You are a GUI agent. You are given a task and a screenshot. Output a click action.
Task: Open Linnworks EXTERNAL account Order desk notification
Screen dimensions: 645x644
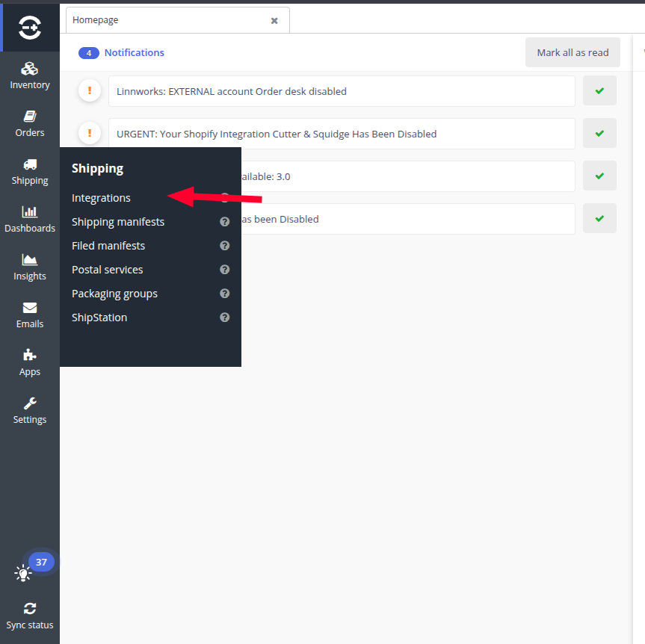[x=342, y=91]
